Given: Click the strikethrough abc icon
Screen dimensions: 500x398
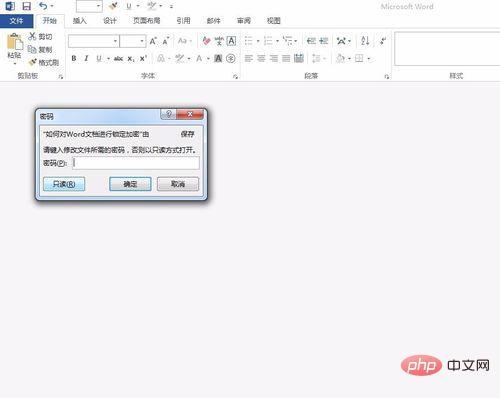Looking at the screenshot, I should pyautogui.click(x=118, y=59).
